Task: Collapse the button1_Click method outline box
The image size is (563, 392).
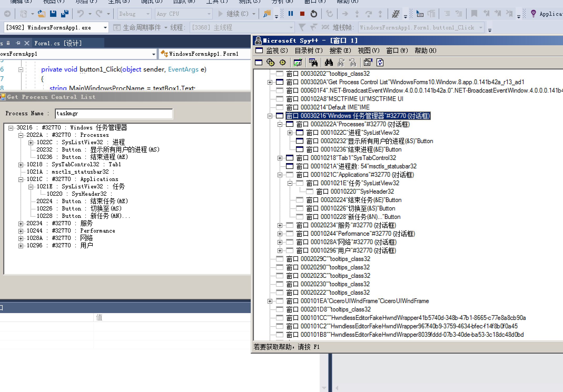Action: [x=21, y=70]
